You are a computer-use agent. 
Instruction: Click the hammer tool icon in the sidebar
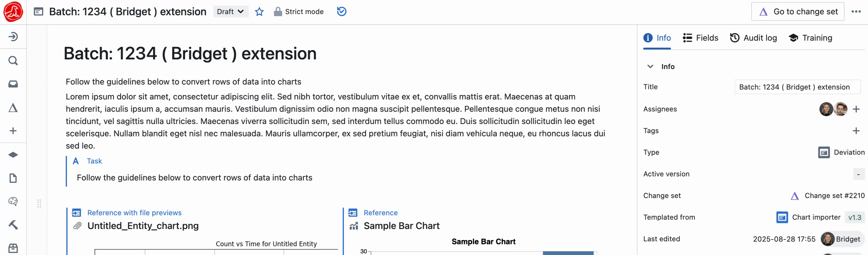coord(13,225)
